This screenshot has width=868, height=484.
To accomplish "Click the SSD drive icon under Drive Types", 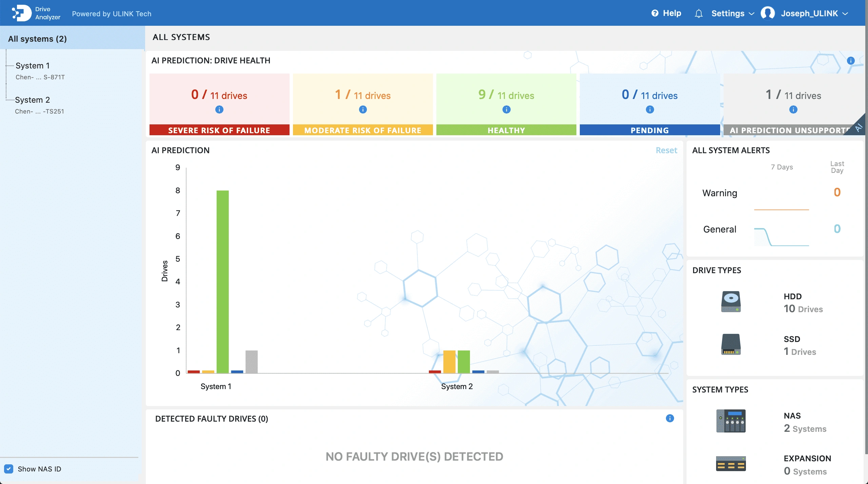I will click(731, 344).
